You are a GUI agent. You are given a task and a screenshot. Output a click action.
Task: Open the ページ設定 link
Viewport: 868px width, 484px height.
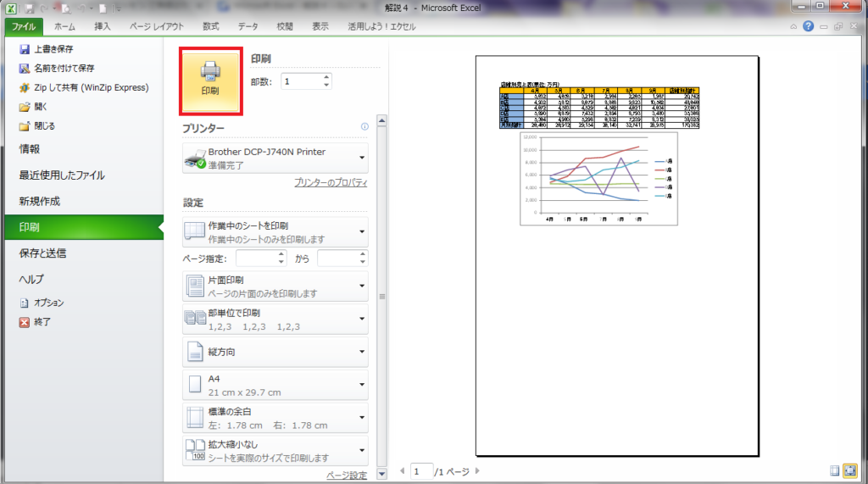pos(347,476)
